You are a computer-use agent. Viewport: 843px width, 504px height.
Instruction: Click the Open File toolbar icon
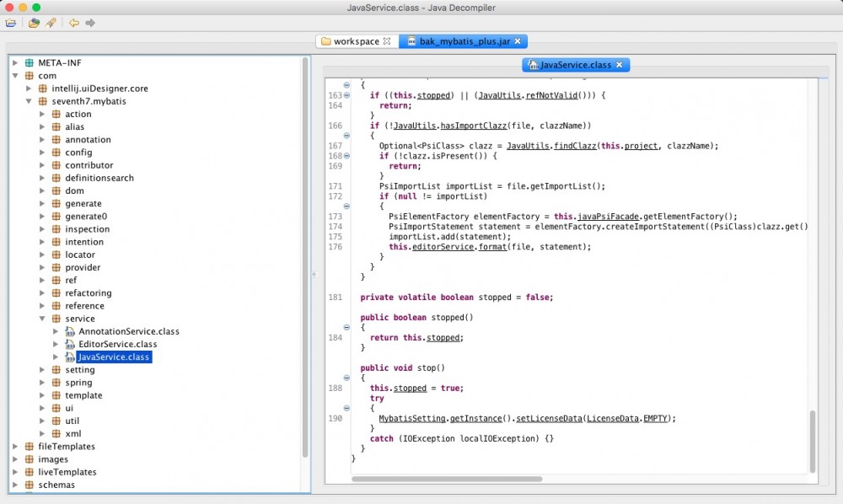point(11,23)
